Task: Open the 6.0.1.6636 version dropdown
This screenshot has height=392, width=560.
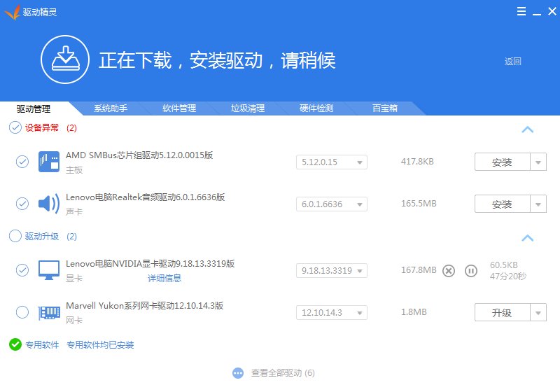Action: pos(332,204)
